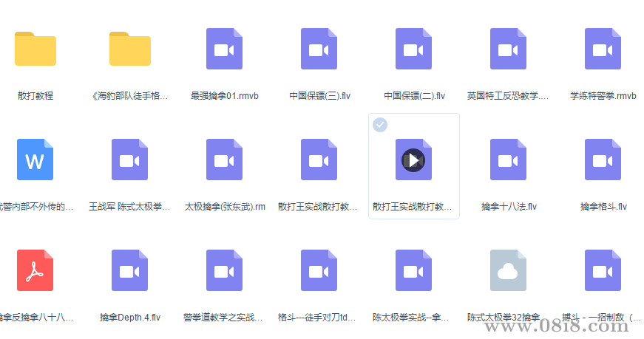
Task: Open the 散打教程 folder icon
Action: click(35, 49)
